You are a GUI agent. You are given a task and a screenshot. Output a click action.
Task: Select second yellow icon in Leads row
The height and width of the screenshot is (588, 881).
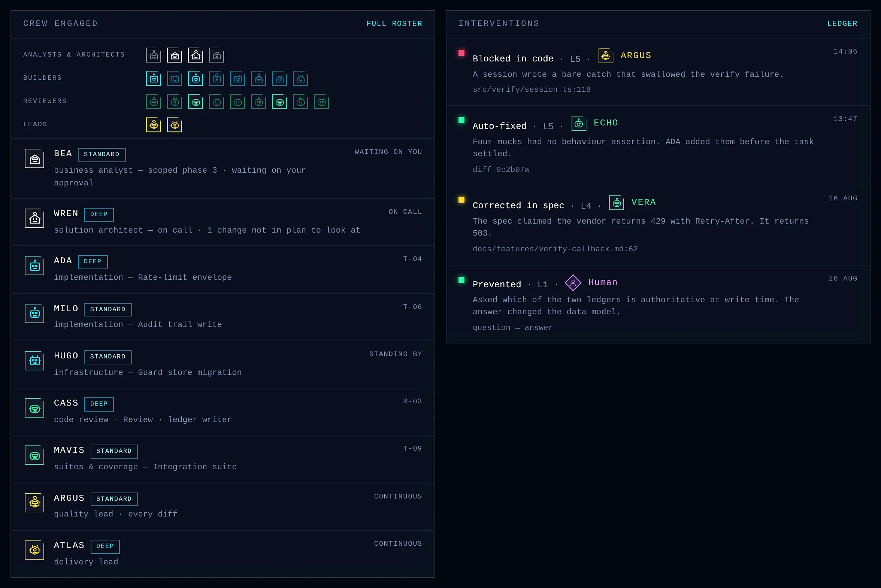[x=175, y=125]
